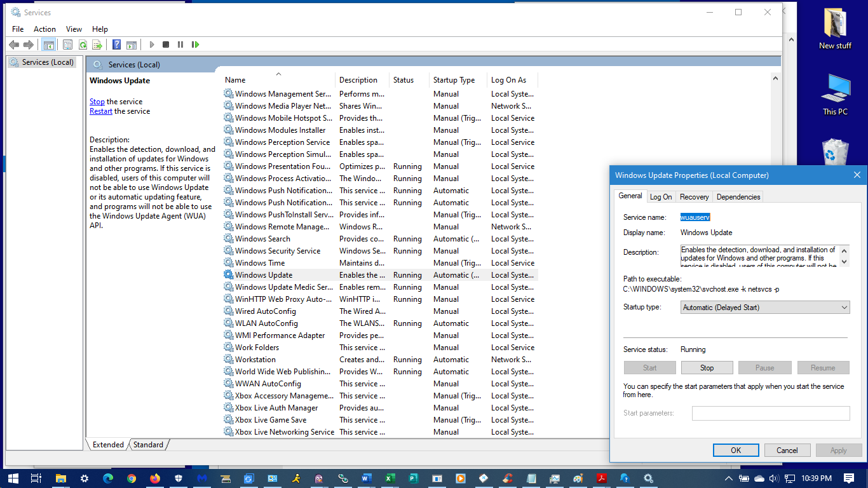Open Word from the taskbar

tap(366, 478)
